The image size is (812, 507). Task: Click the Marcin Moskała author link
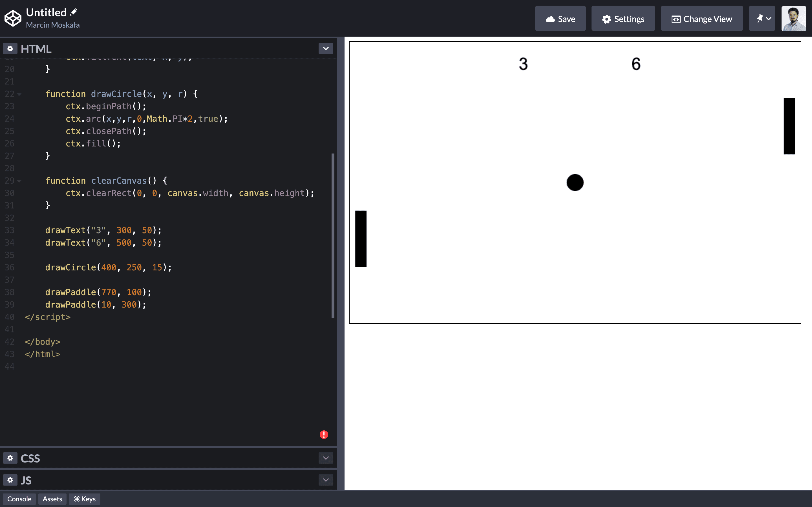[53, 25]
